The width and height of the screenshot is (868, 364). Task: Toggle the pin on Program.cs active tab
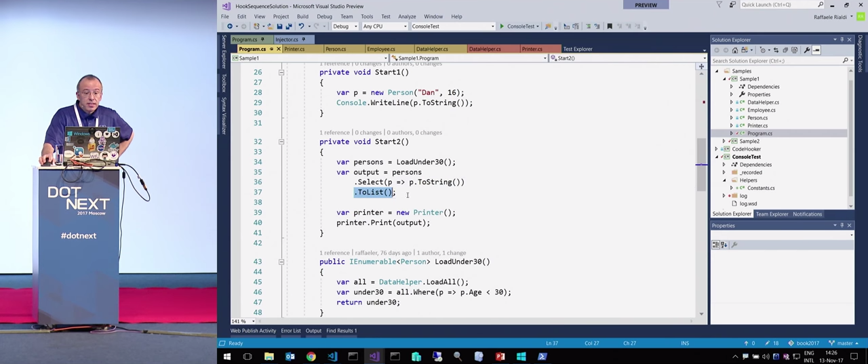(271, 49)
